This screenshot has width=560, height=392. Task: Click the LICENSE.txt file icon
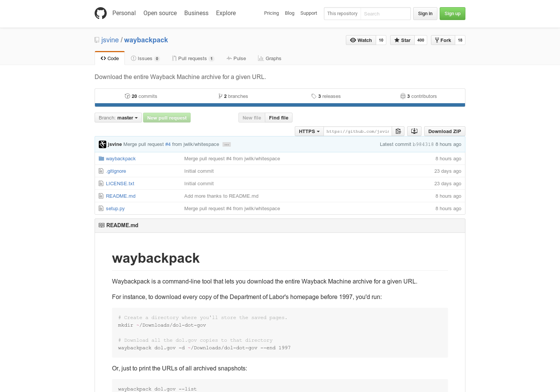click(101, 183)
